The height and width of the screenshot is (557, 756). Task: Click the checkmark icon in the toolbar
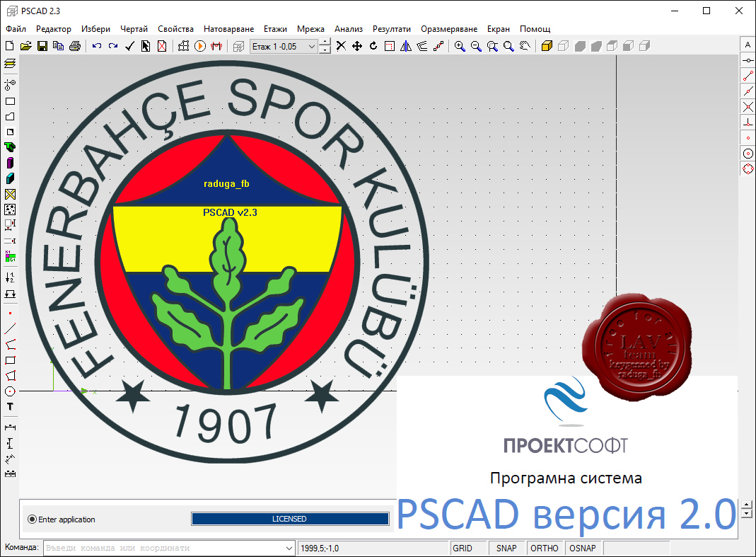click(129, 46)
